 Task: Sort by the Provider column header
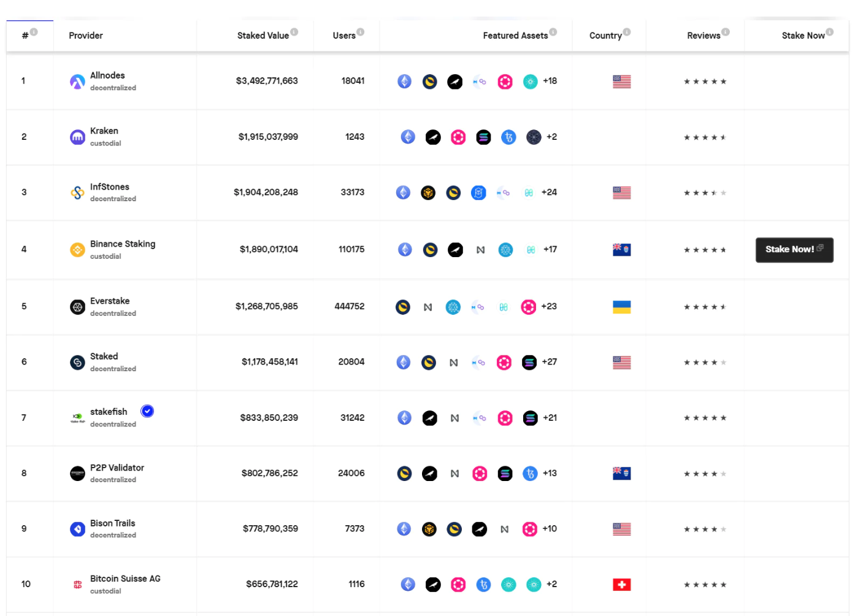[x=86, y=36]
